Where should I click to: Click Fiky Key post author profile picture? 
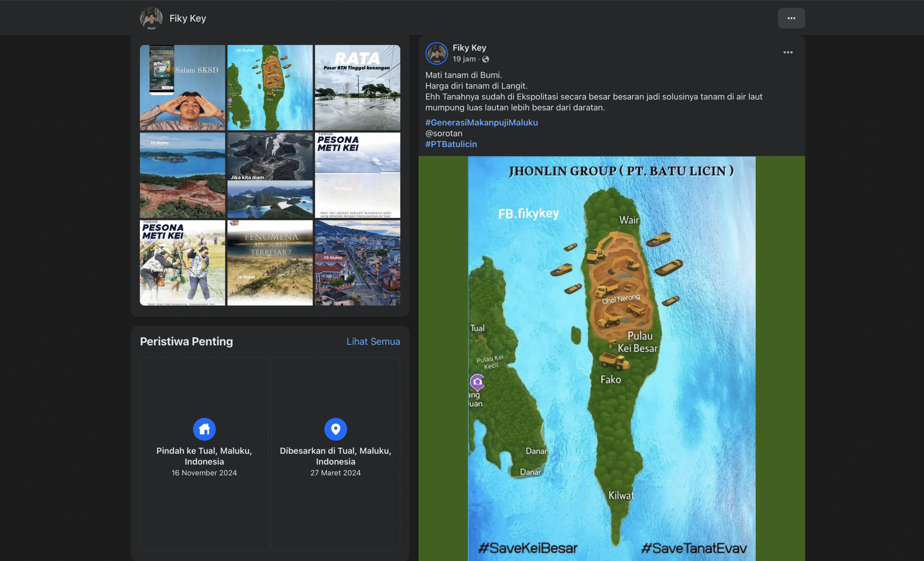(436, 53)
